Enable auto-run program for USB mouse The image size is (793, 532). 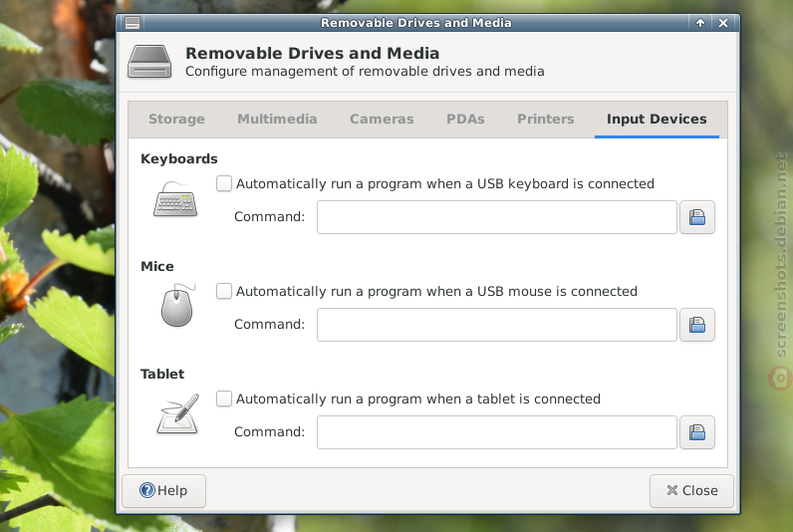pos(224,291)
